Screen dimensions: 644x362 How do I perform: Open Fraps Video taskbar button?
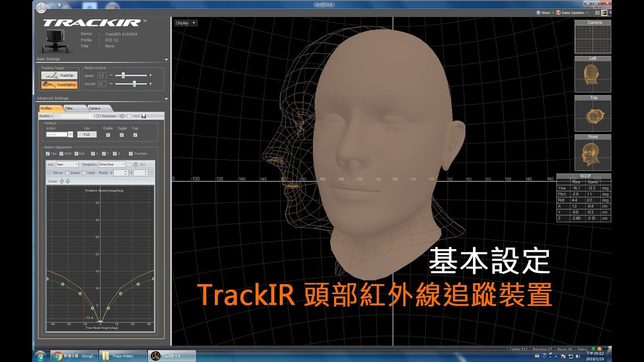click(x=123, y=355)
